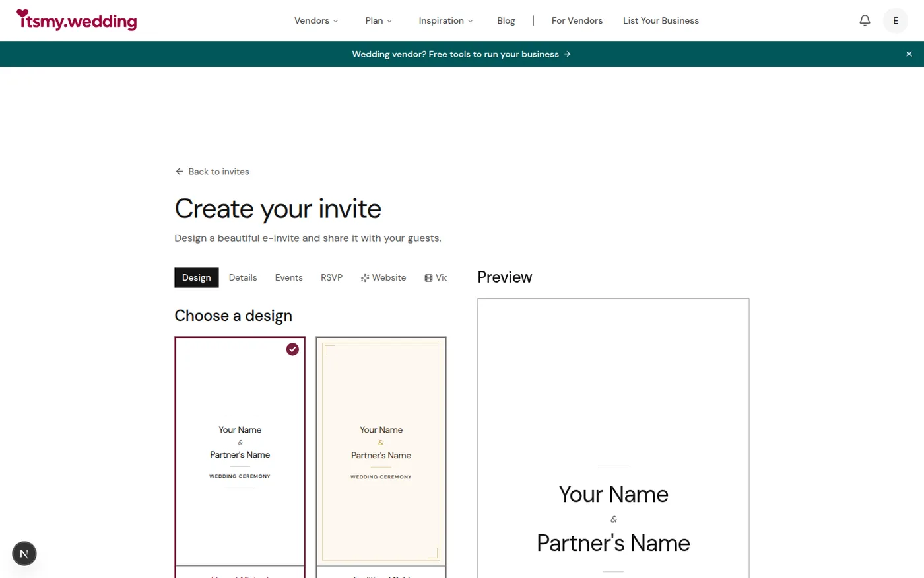This screenshot has width=924, height=578.
Task: Dismiss the vendor tools banner with the X
Action: 909,54
